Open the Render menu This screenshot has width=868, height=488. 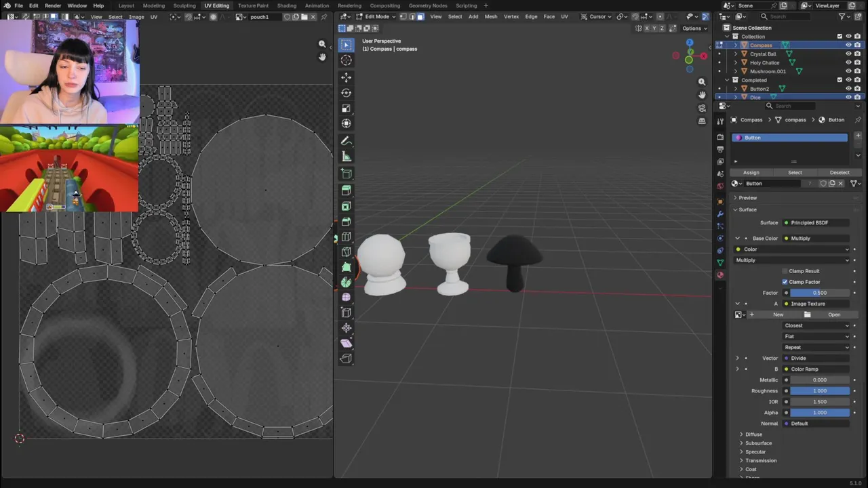click(x=53, y=5)
